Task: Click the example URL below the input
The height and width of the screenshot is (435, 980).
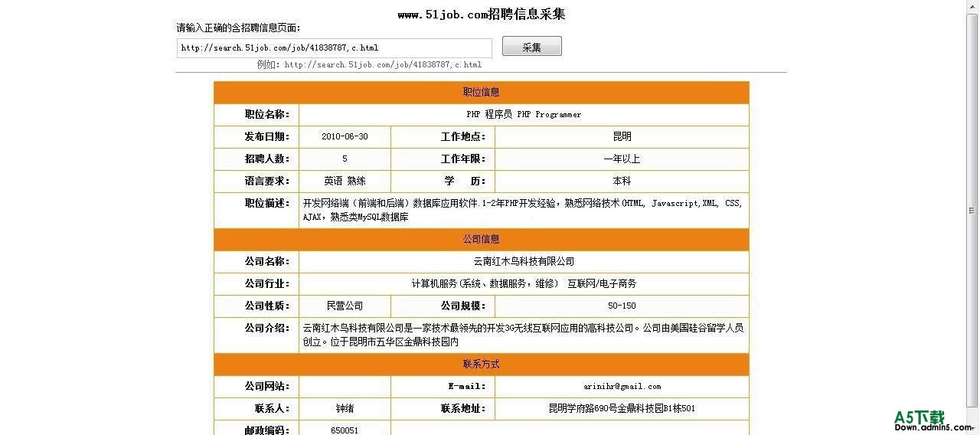Action: click(383, 65)
